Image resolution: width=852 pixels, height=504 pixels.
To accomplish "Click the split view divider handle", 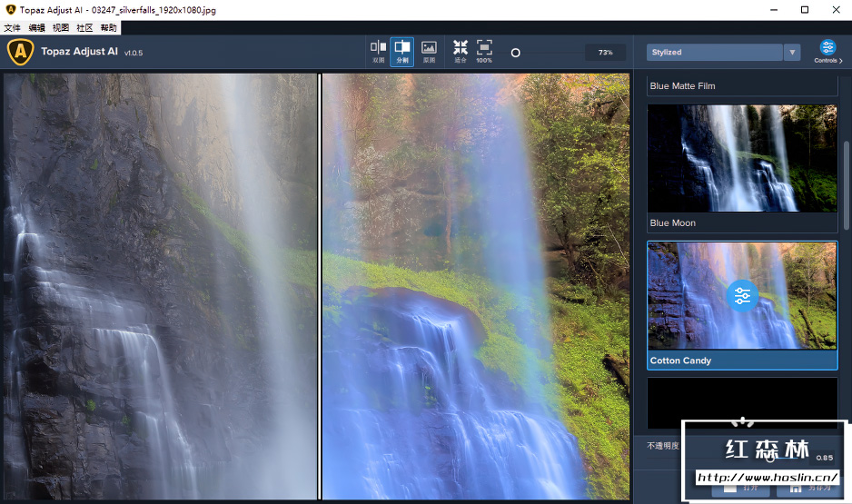I will 320,287.
